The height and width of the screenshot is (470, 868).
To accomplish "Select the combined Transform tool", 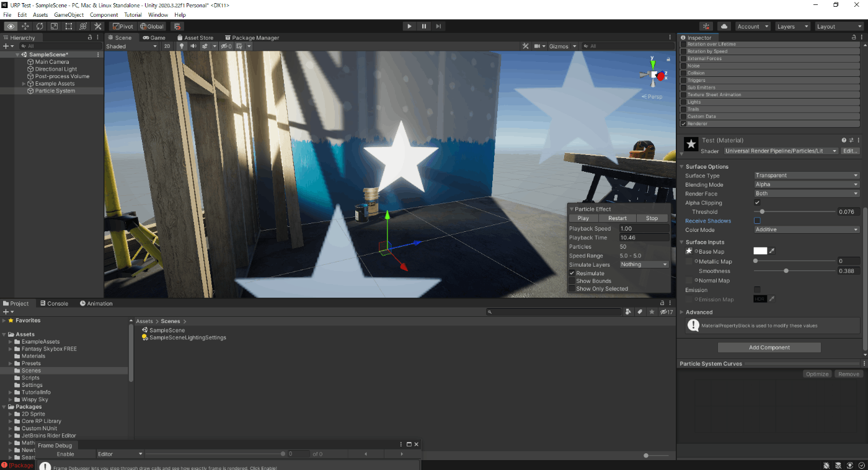I will pyautogui.click(x=83, y=26).
